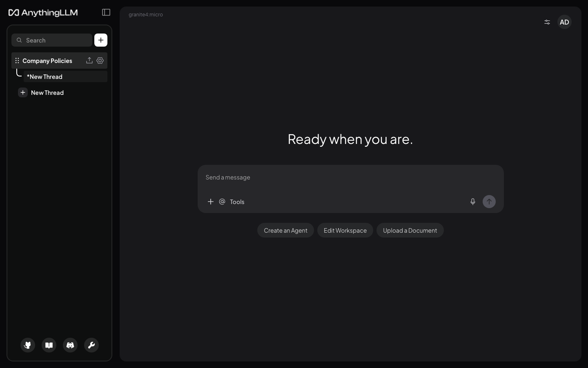Viewport: 588px width, 368px height.
Task: Open the AD user avatar menu
Action: pyautogui.click(x=564, y=22)
